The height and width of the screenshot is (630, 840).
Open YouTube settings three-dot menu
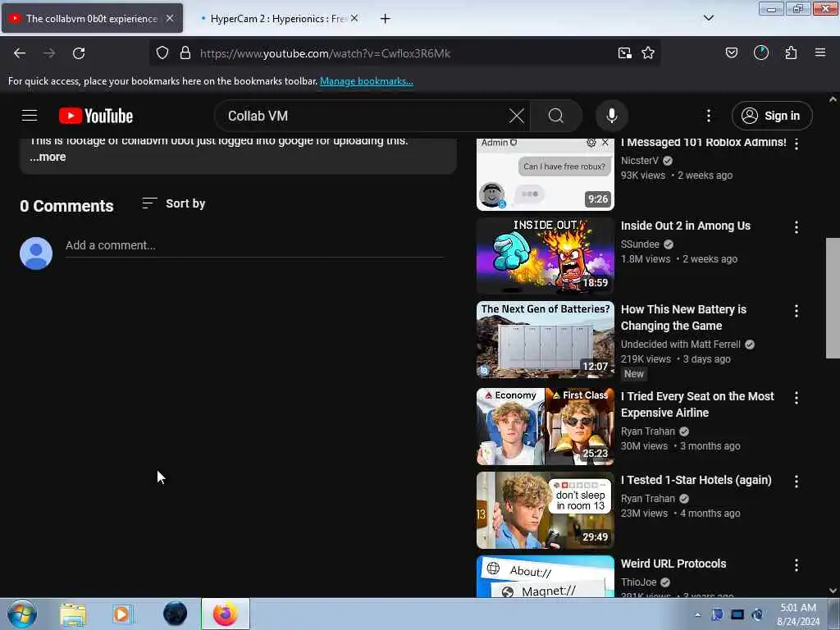(x=708, y=116)
